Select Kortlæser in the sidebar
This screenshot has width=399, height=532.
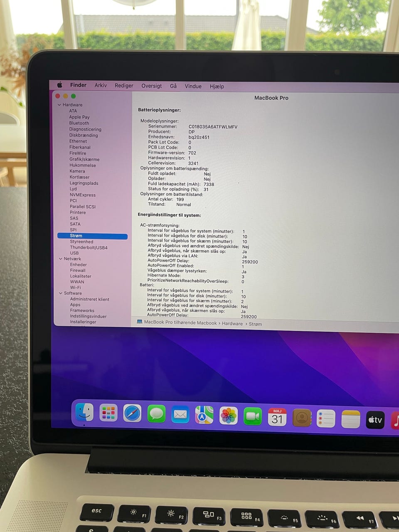point(79,177)
